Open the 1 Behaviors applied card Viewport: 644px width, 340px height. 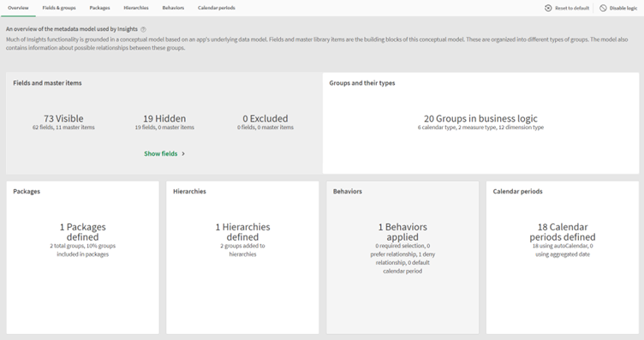[402, 258]
